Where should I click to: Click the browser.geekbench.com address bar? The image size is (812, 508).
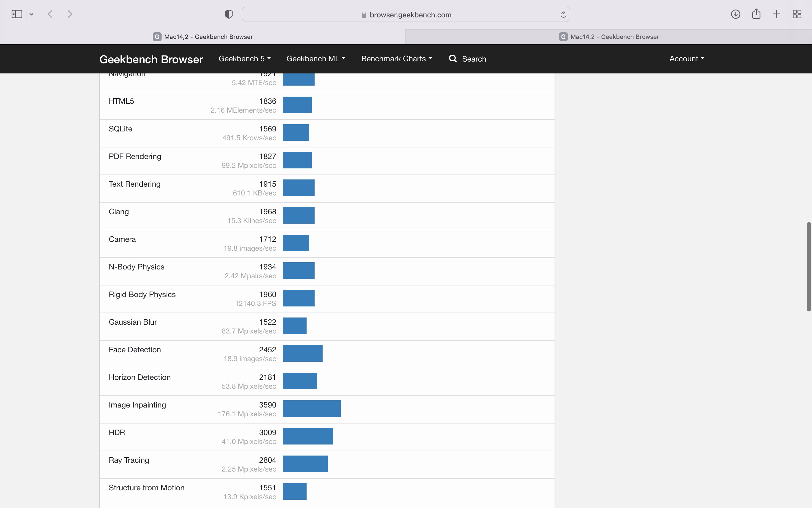tap(406, 14)
